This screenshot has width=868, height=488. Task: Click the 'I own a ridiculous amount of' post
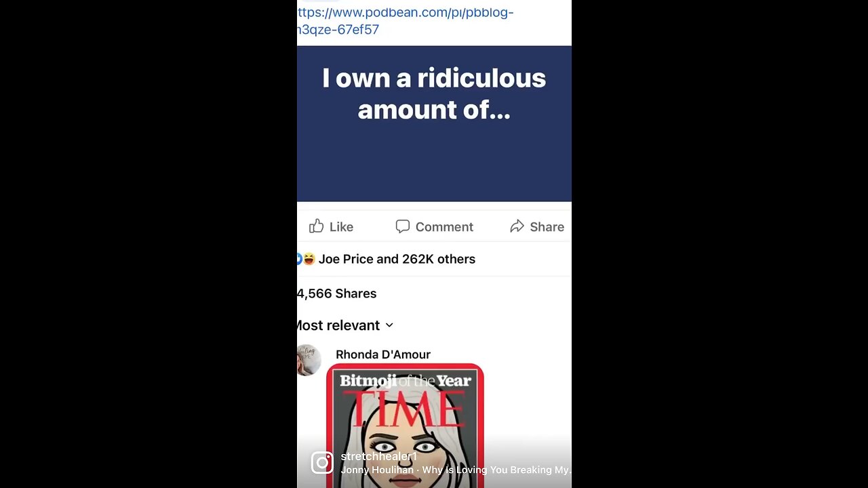[434, 124]
